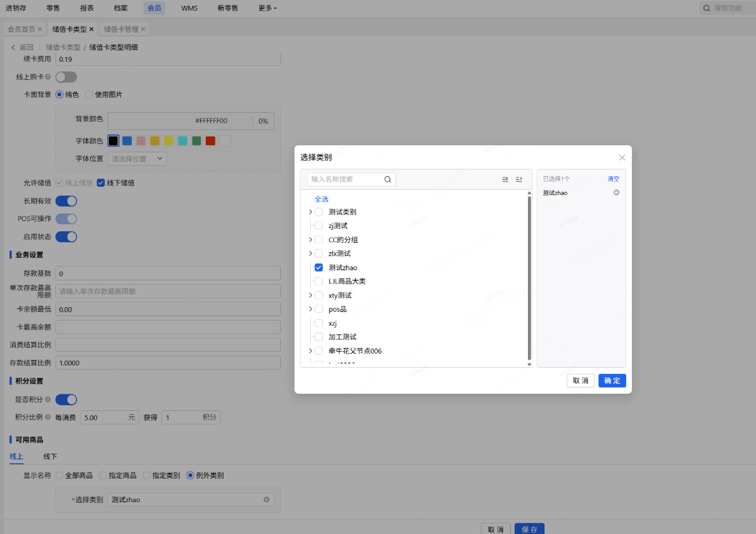Switch to the 储值卡管理 tab
The height and width of the screenshot is (534, 756).
[120, 29]
